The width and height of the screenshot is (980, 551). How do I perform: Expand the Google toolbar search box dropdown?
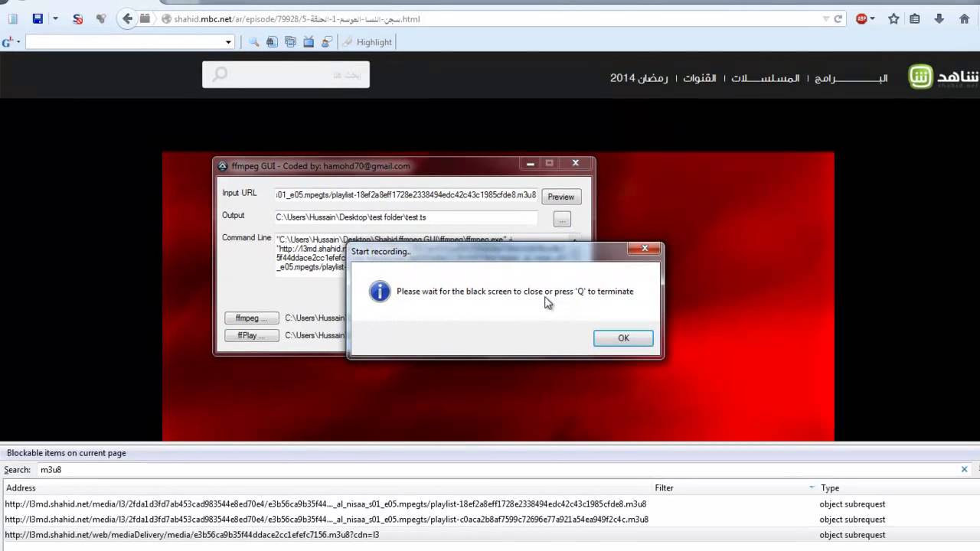228,42
